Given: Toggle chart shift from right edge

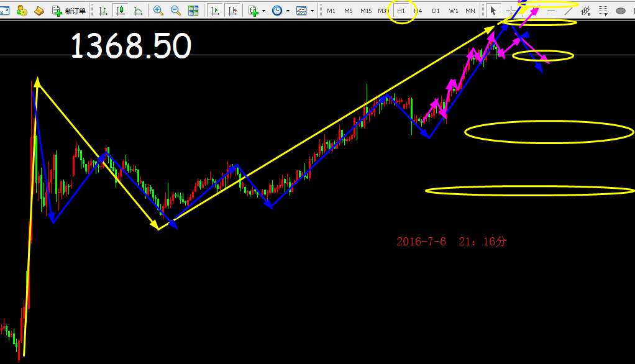Looking at the screenshot, I should (x=232, y=11).
